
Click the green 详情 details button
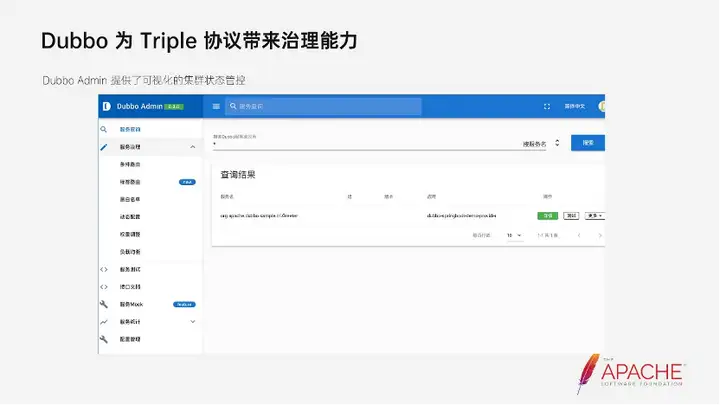[x=548, y=216]
